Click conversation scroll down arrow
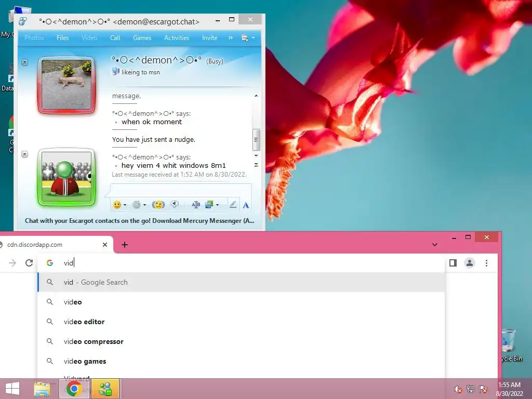The image size is (532, 399). click(x=256, y=155)
